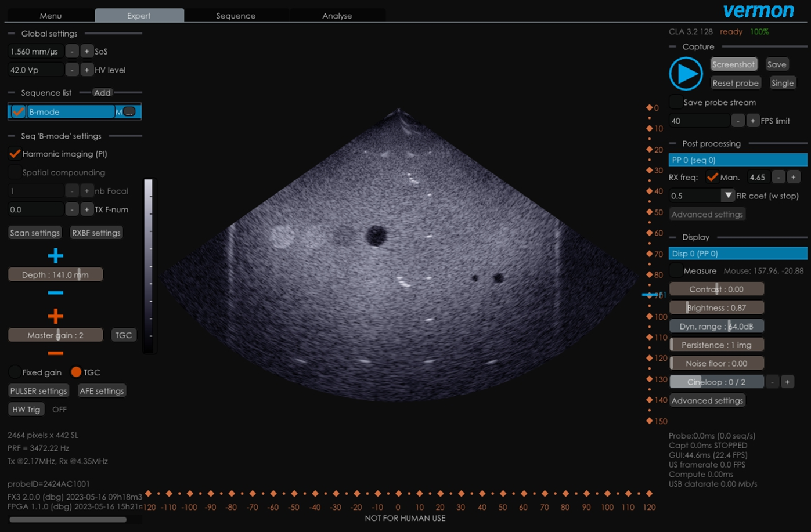Click the plus beside the Cineloop counter

(787, 381)
